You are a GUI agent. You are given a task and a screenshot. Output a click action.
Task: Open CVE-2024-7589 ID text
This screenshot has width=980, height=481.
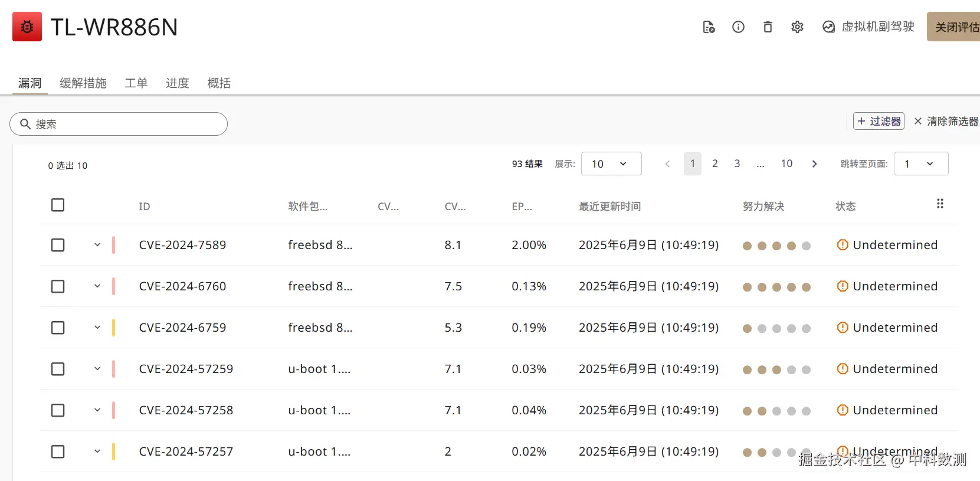pos(182,245)
